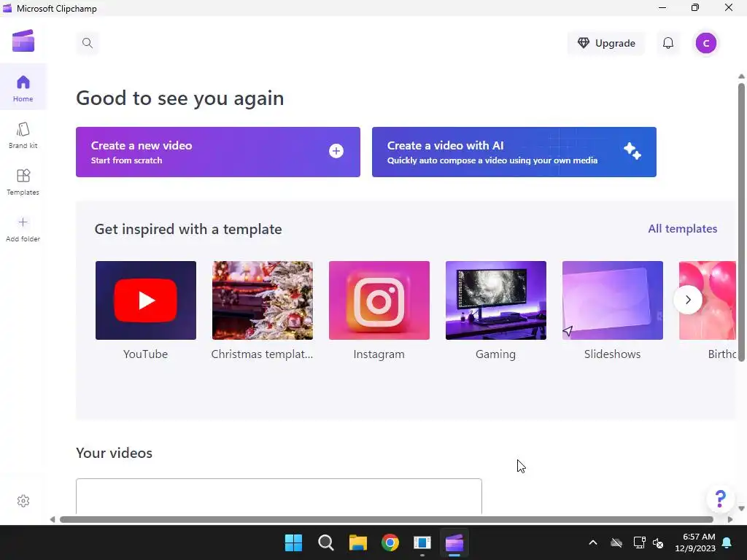747x560 pixels.
Task: Open the Windows Start button
Action: coord(293,542)
